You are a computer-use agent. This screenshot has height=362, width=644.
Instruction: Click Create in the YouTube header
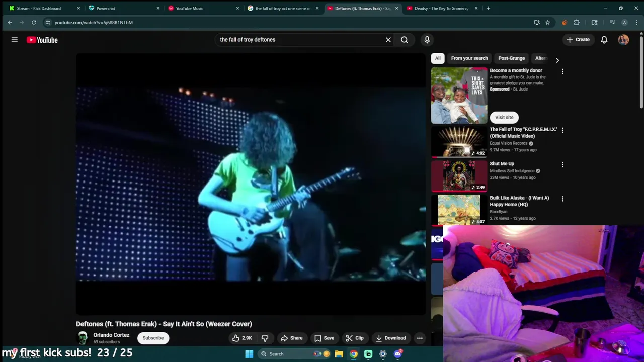pos(578,40)
